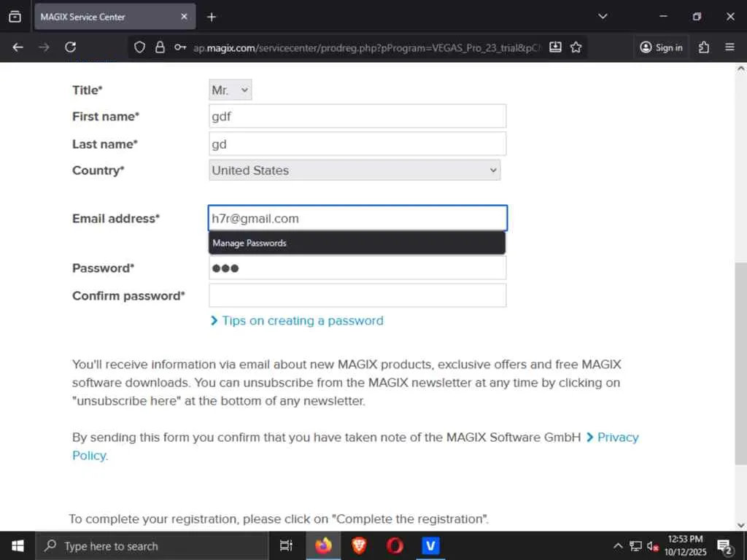747x560 pixels.
Task: Open Task View on the taskbar
Action: pos(286,545)
